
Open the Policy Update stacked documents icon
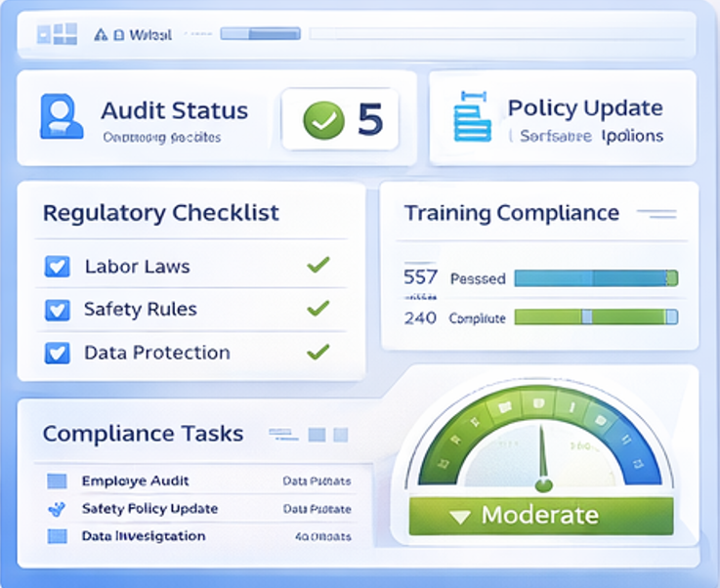coord(473,116)
